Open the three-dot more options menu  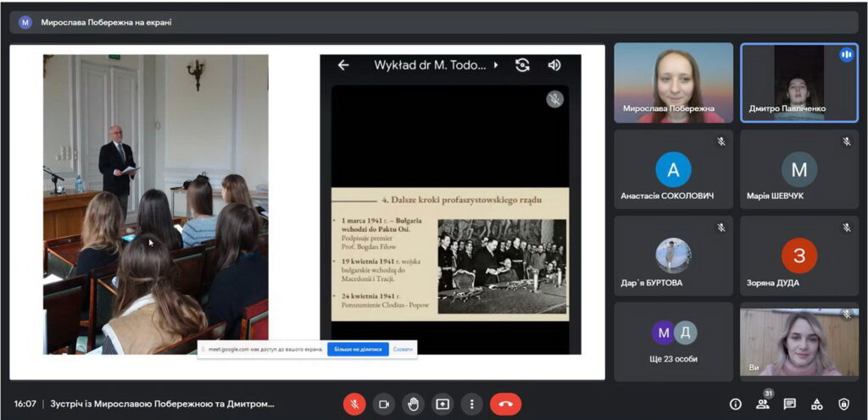click(x=471, y=404)
